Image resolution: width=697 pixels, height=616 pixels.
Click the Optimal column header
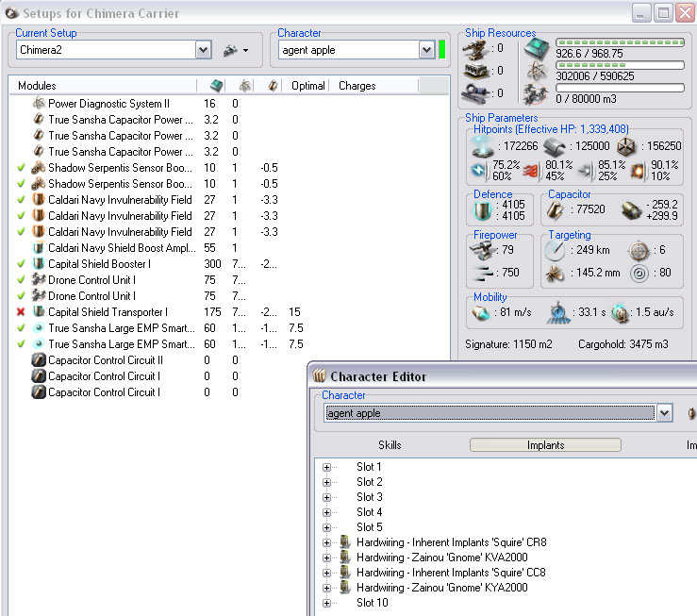307,85
